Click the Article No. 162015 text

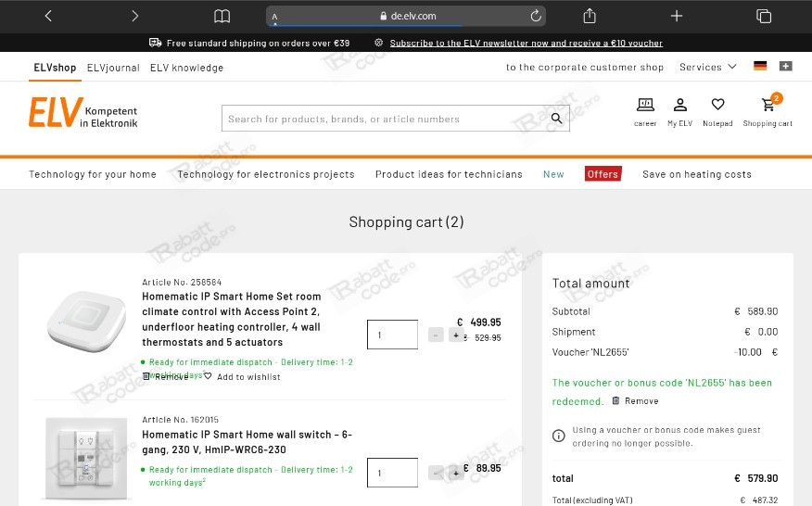click(180, 420)
